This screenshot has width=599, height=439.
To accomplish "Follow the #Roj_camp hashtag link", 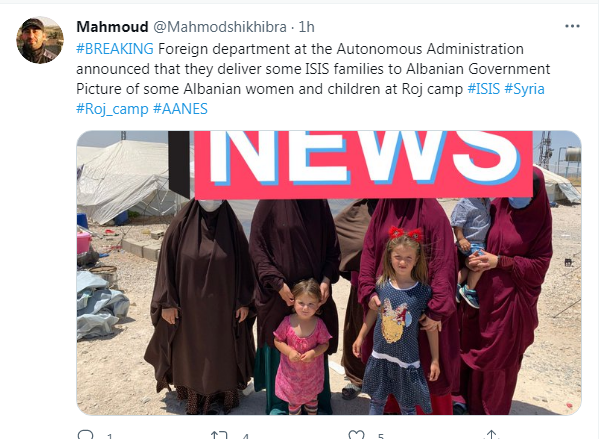I will coord(112,109).
